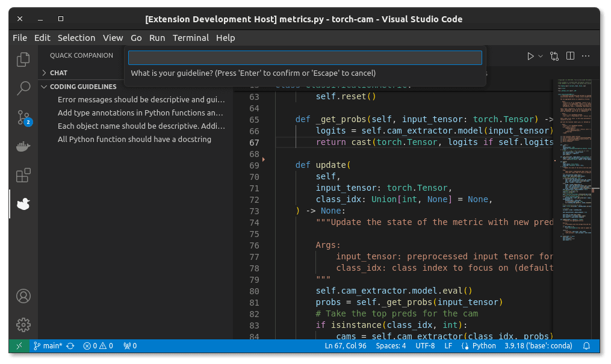This screenshot has width=611, height=364.
Task: Open the Extensions view icon
Action: click(23, 175)
